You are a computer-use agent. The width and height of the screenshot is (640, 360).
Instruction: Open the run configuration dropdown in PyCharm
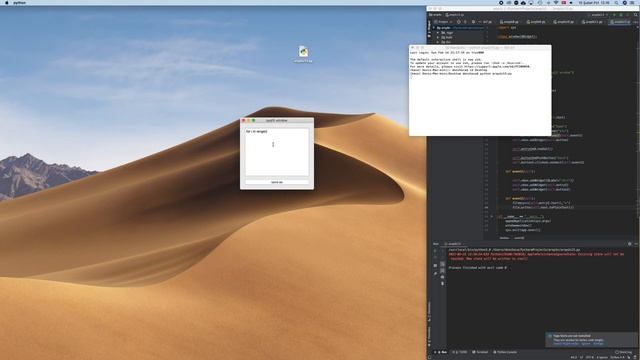coord(598,15)
